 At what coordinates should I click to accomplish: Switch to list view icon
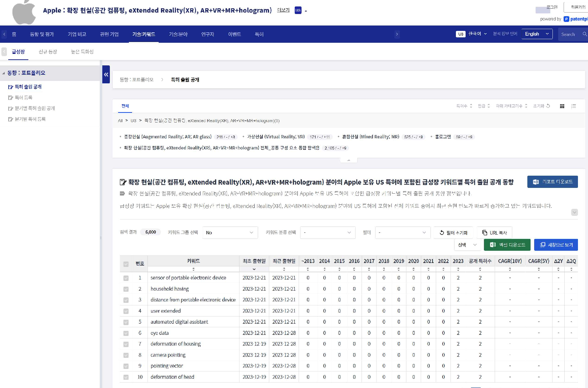pyautogui.click(x=574, y=106)
